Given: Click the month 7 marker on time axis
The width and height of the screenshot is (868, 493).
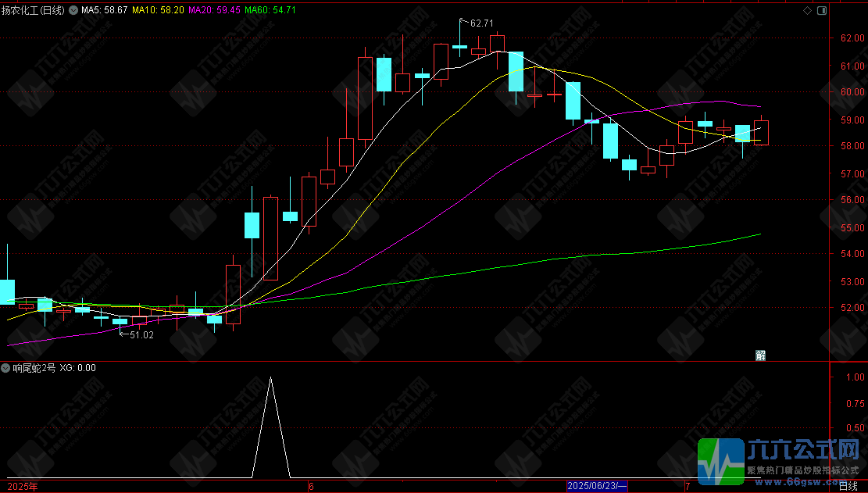Looking at the screenshot, I should pyautogui.click(x=688, y=487).
